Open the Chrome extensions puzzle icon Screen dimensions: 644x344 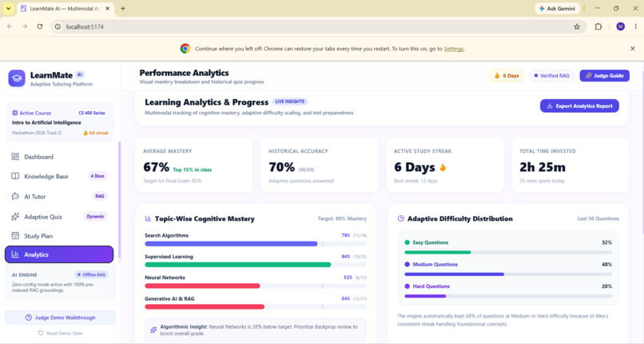point(598,26)
